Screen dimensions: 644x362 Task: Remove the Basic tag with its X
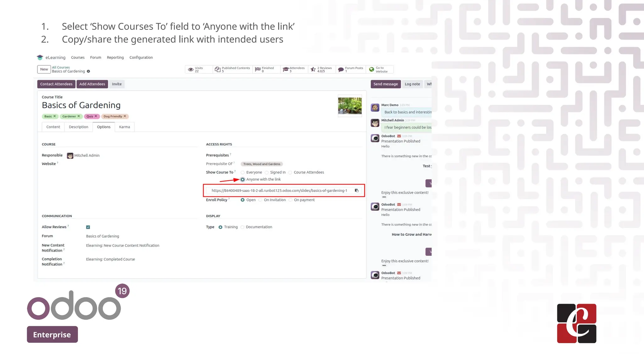pos(54,116)
